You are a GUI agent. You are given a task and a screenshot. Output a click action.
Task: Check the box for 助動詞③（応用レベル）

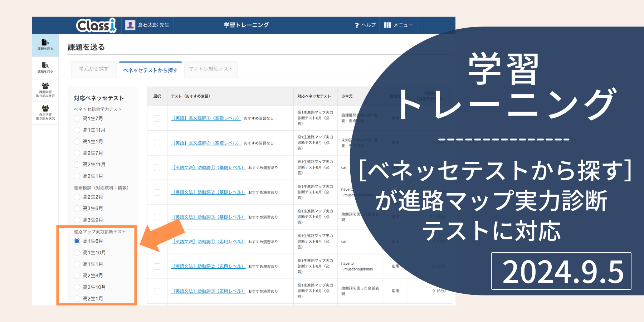tap(157, 291)
